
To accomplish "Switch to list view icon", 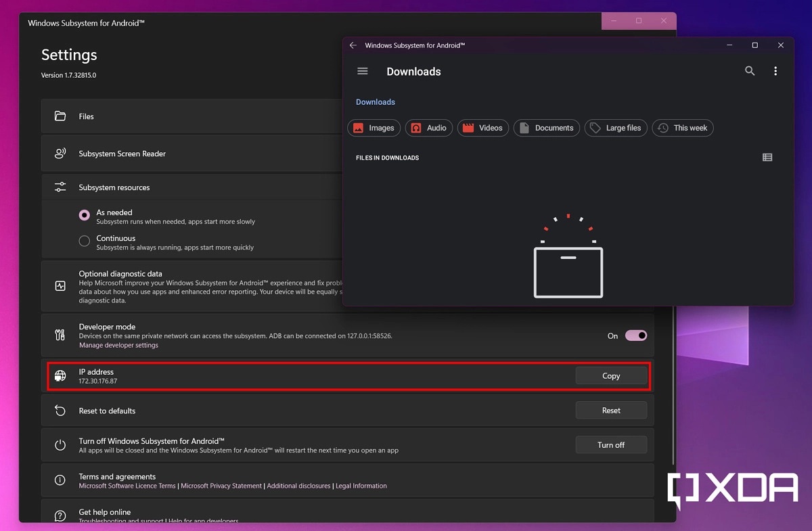I will (x=767, y=158).
